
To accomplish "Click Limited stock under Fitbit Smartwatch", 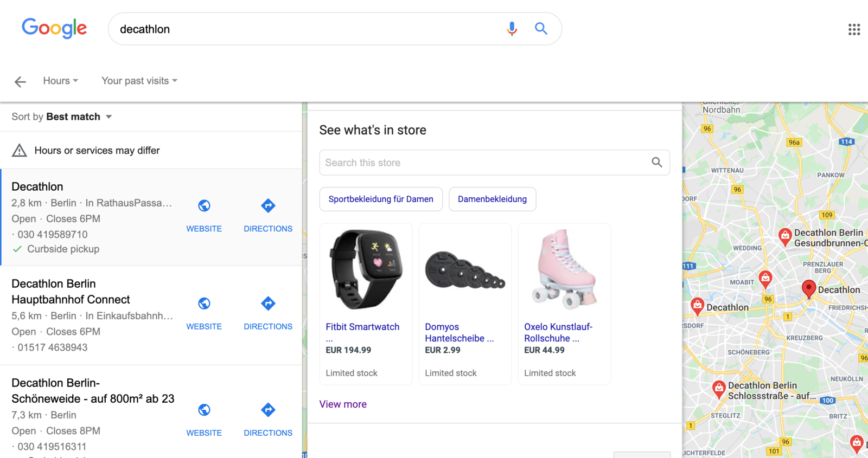I will [x=352, y=373].
